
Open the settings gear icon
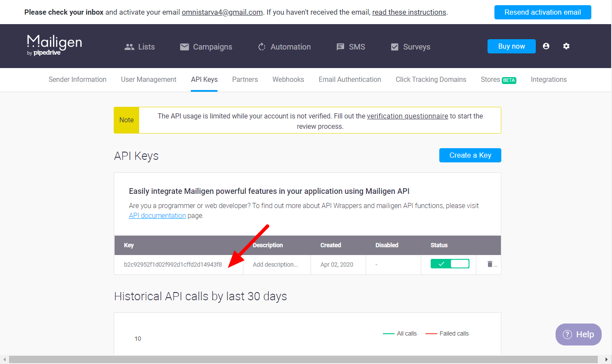(x=566, y=46)
